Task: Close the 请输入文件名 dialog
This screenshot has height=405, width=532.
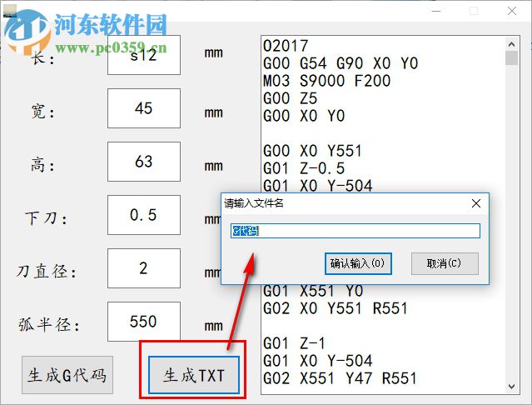Action: pyautogui.click(x=476, y=203)
